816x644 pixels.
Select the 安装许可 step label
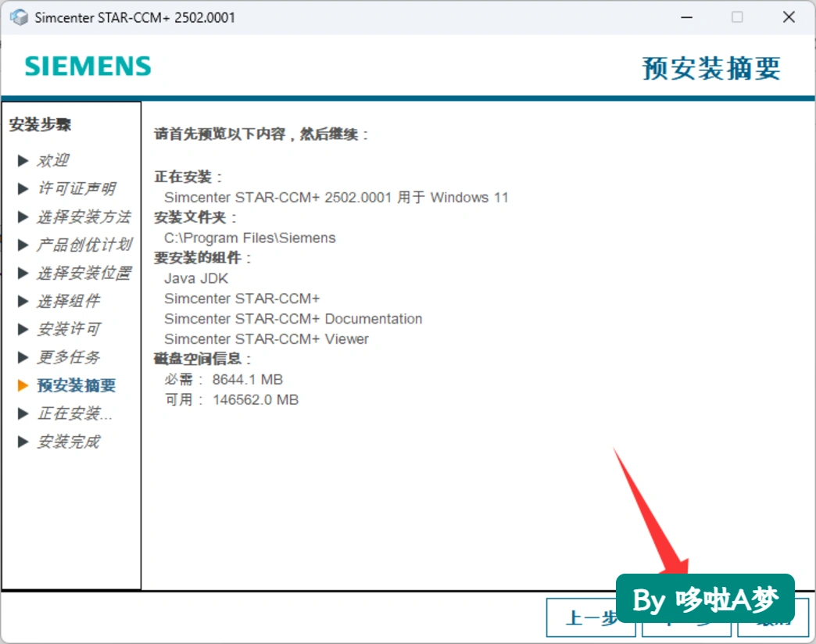pyautogui.click(x=68, y=329)
